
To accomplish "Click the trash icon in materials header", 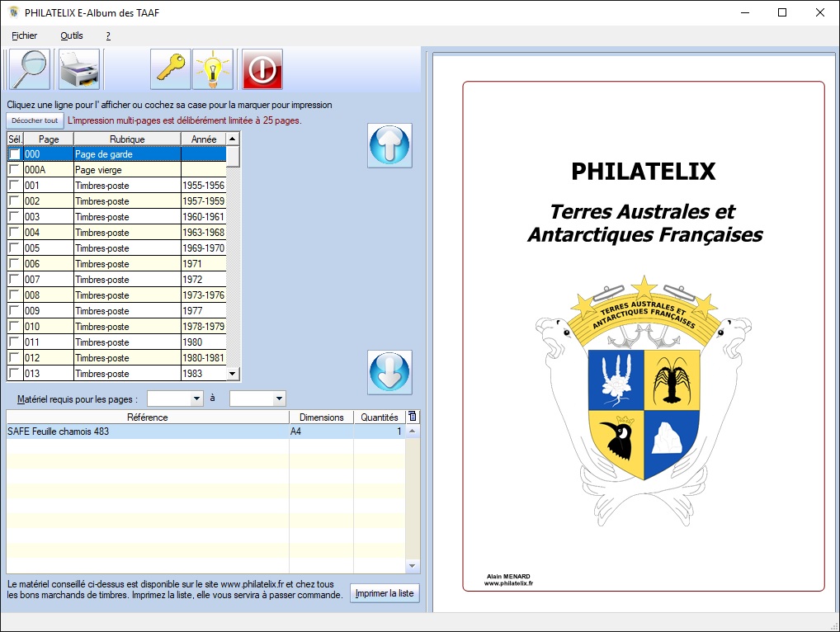I will tap(412, 417).
